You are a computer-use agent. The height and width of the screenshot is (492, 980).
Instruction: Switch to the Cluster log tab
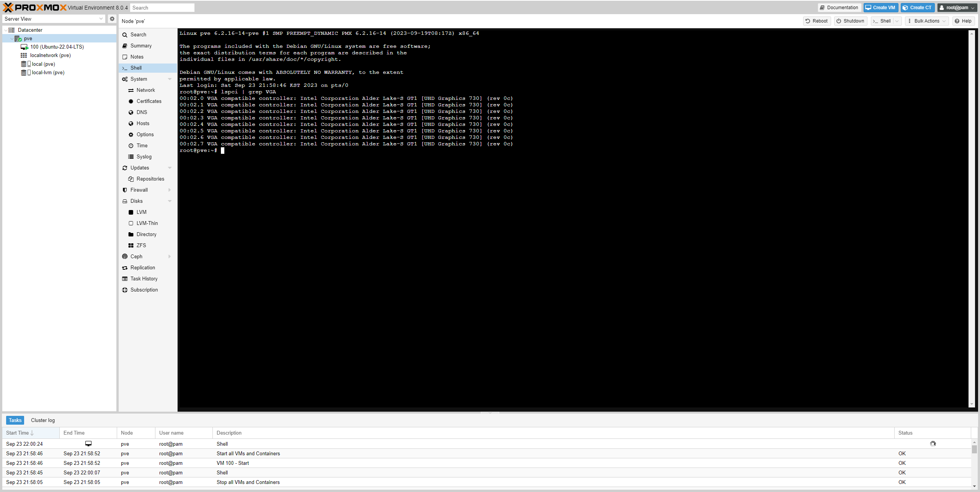click(x=42, y=420)
